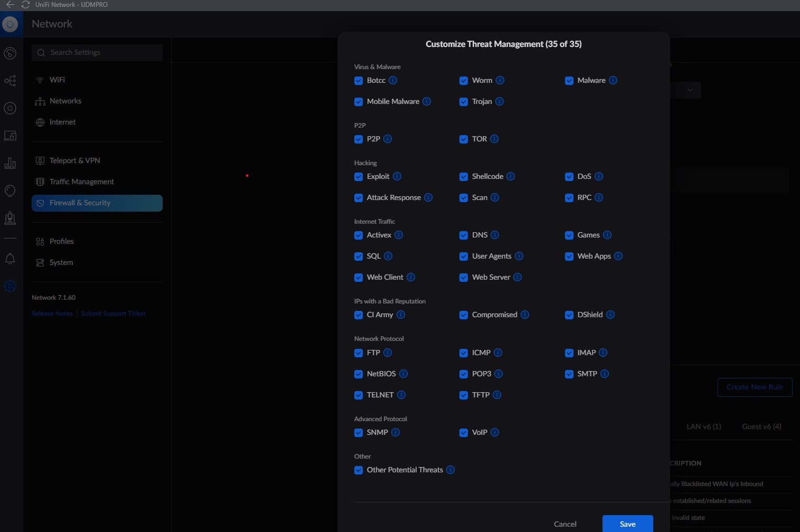Click info icon beside Shellcode

511,176
